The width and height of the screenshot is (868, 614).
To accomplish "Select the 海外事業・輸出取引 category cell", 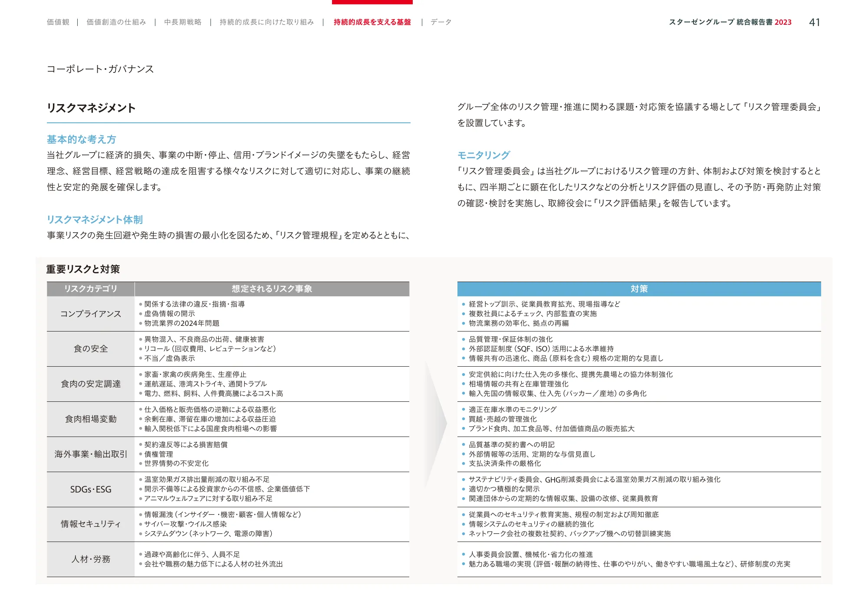I will click(x=91, y=454).
